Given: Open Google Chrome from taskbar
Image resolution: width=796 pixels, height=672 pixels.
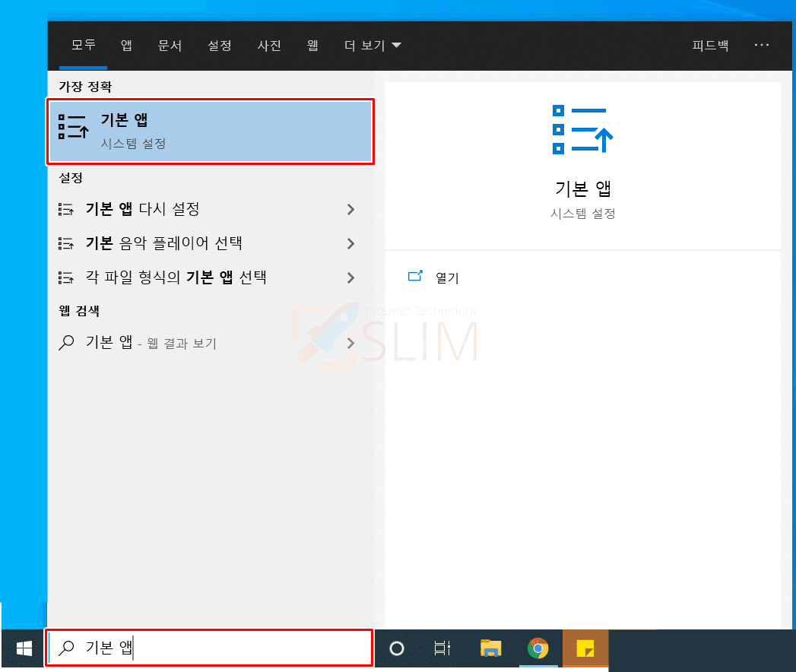Looking at the screenshot, I should point(538,648).
